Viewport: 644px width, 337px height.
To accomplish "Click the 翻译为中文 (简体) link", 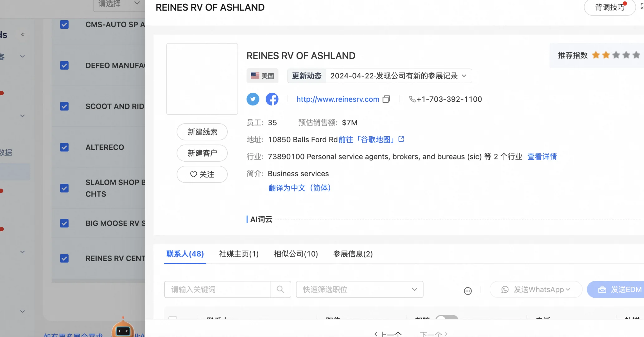I will pos(299,188).
